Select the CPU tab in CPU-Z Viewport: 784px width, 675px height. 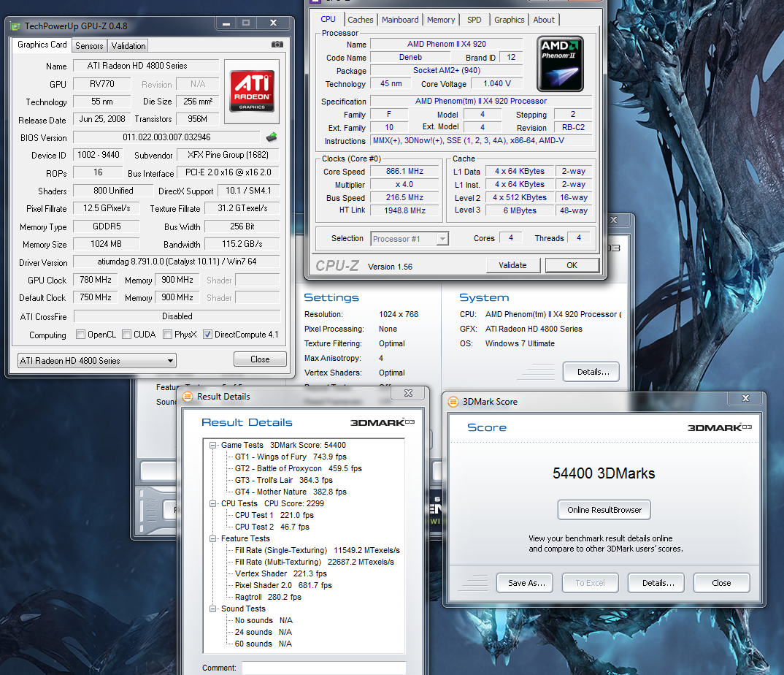pyautogui.click(x=328, y=19)
